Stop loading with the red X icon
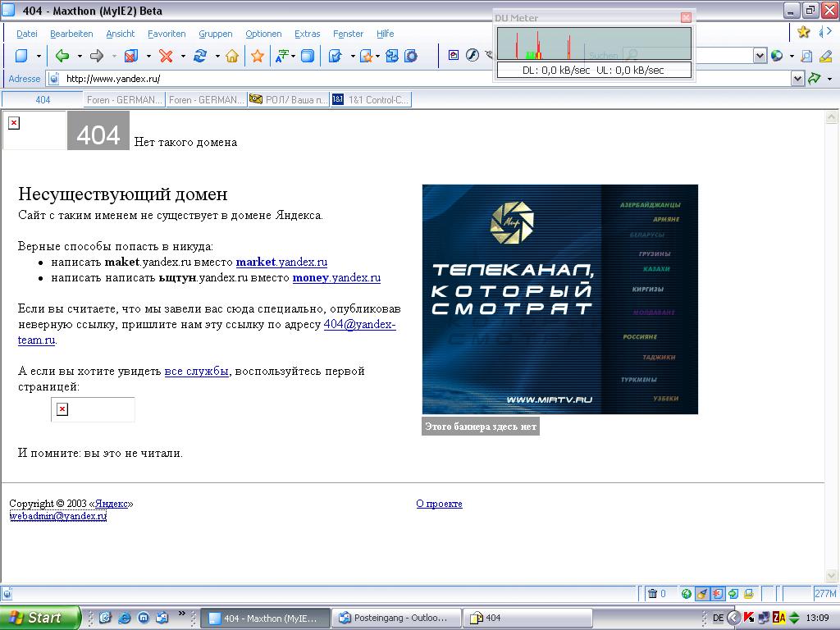 (x=166, y=56)
